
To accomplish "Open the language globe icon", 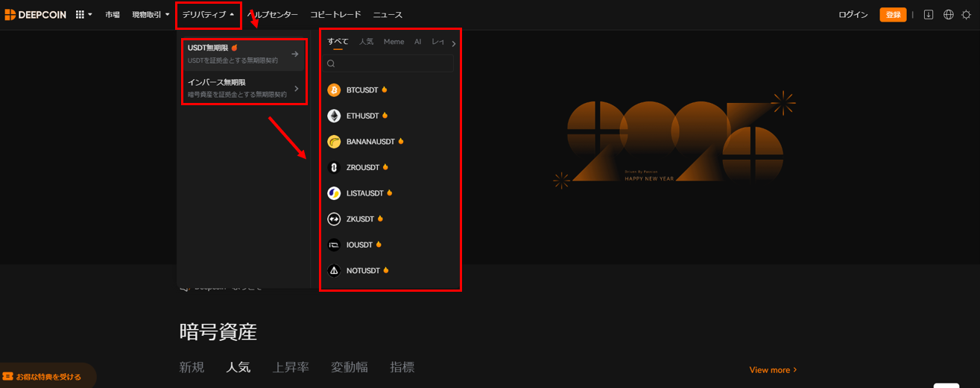I will click(x=949, y=14).
